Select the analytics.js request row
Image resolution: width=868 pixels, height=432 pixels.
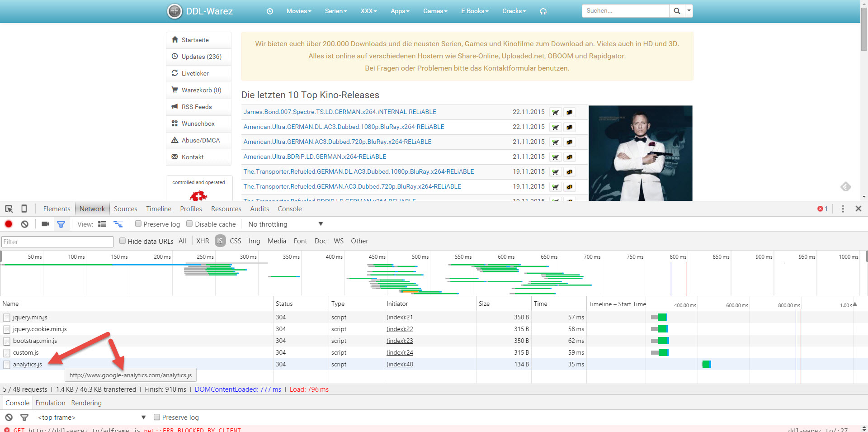[434, 364]
